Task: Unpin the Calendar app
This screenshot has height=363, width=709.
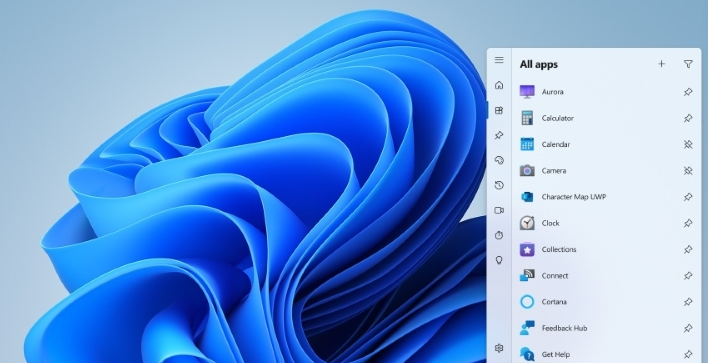Action: (688, 144)
